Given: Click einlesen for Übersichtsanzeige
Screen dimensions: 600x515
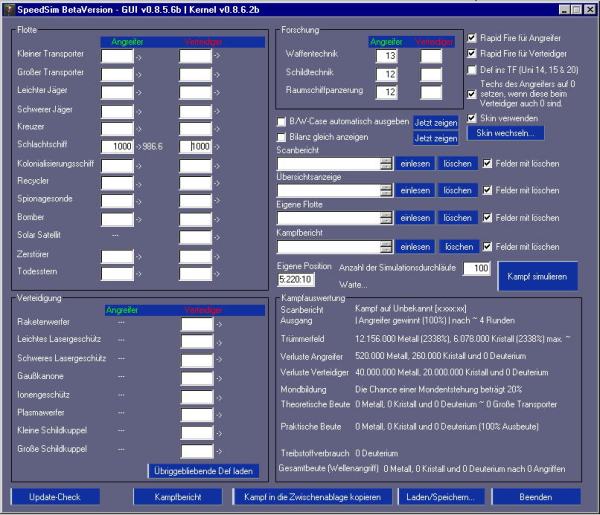Looking at the screenshot, I should click(x=415, y=190).
